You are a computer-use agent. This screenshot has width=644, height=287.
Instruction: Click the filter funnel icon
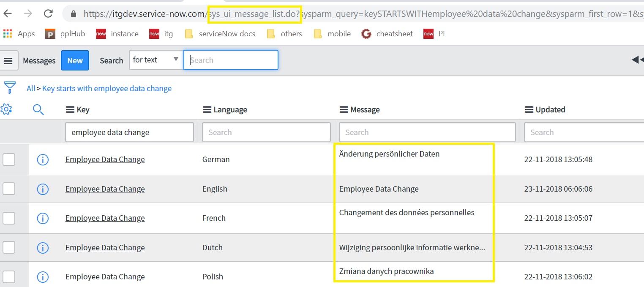[10, 88]
